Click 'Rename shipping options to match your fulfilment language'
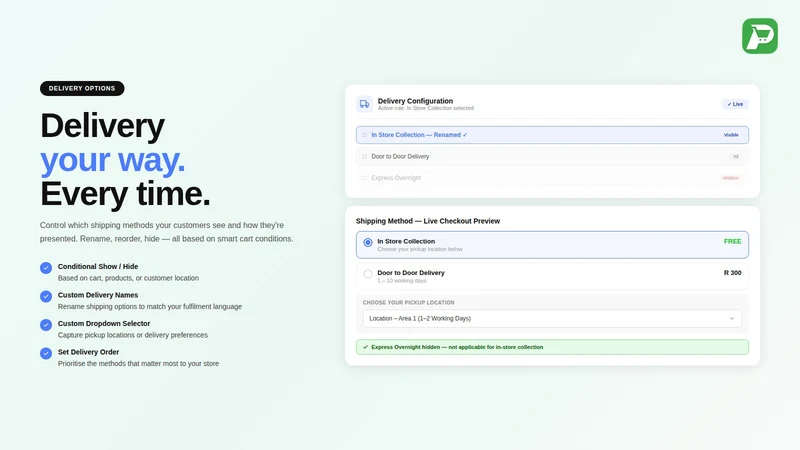 (150, 307)
